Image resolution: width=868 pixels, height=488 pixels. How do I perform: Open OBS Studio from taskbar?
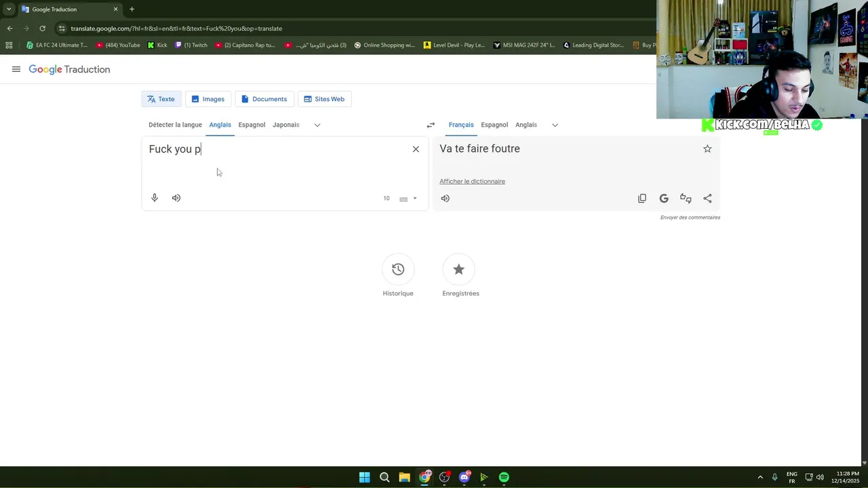pyautogui.click(x=444, y=477)
